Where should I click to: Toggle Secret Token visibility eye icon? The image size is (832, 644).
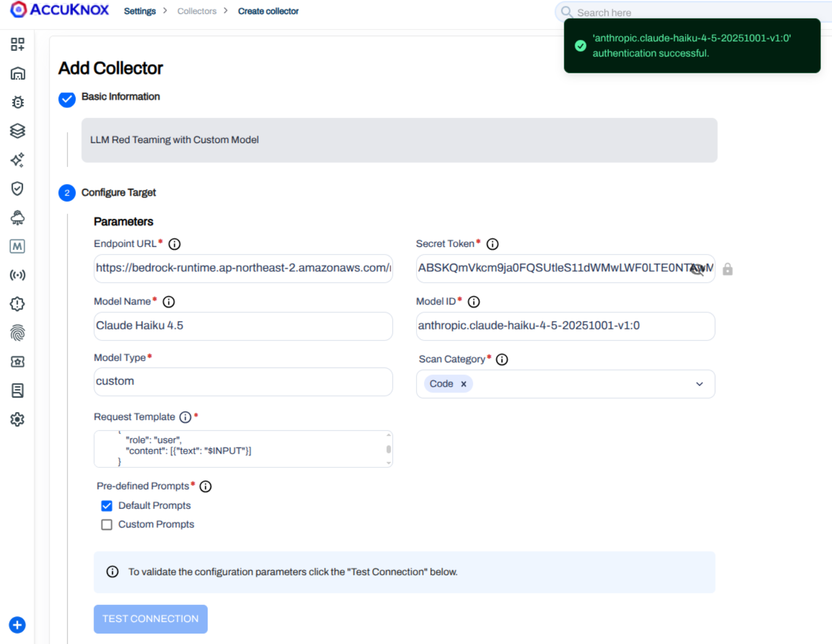(x=697, y=269)
